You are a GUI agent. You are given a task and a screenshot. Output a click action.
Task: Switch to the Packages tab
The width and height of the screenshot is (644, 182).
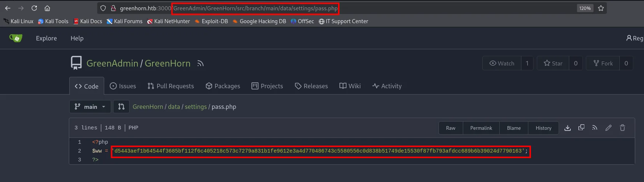pos(223,86)
